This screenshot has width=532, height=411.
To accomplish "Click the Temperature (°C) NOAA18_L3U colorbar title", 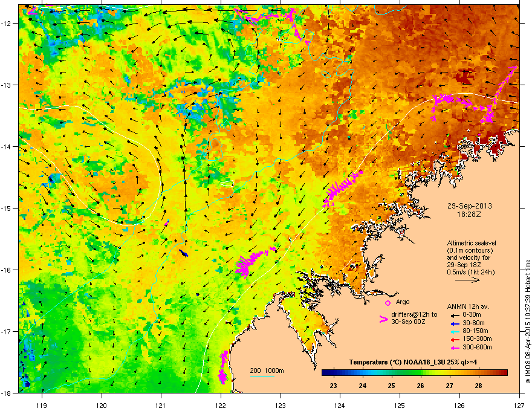I will 413,362.
